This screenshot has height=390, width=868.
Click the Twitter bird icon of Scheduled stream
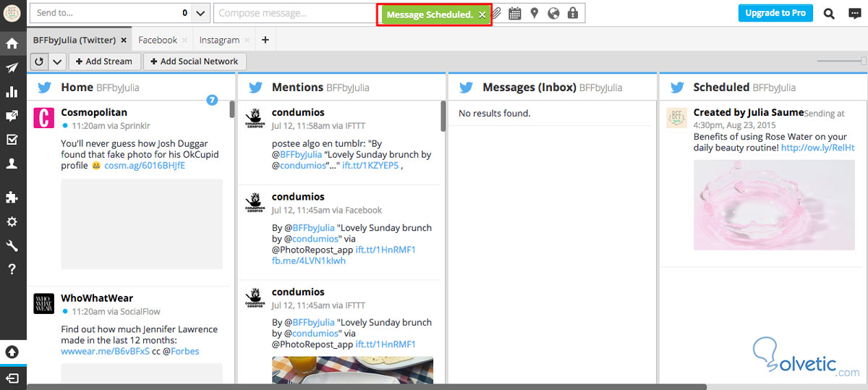(677, 88)
